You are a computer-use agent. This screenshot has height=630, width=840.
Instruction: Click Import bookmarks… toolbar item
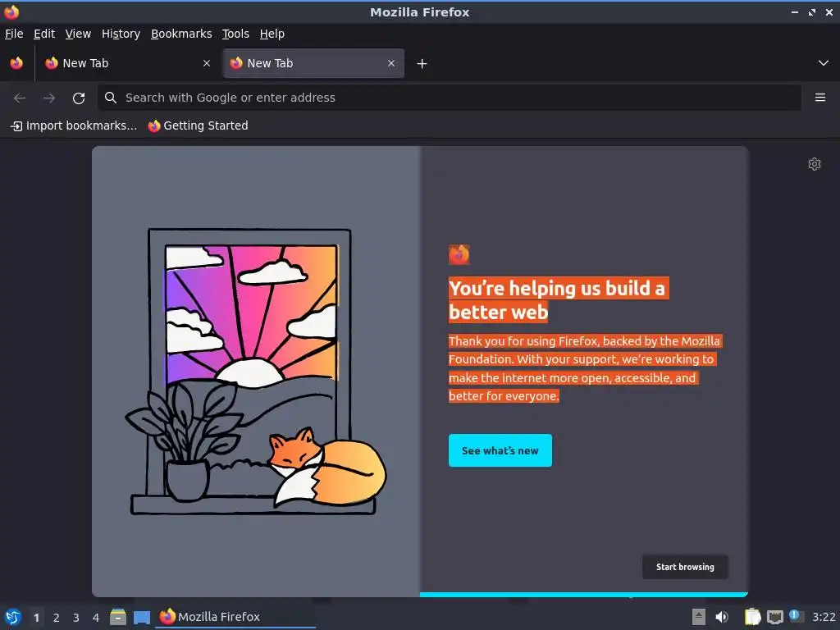74,126
